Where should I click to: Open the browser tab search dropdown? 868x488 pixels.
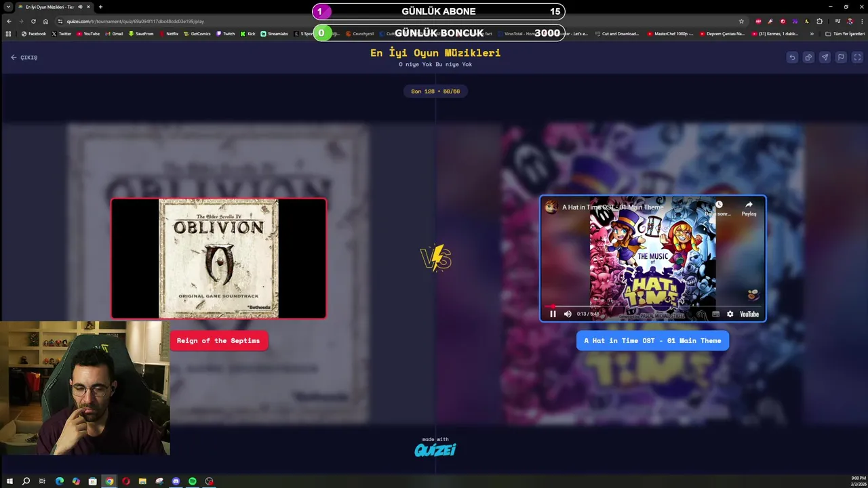point(8,7)
